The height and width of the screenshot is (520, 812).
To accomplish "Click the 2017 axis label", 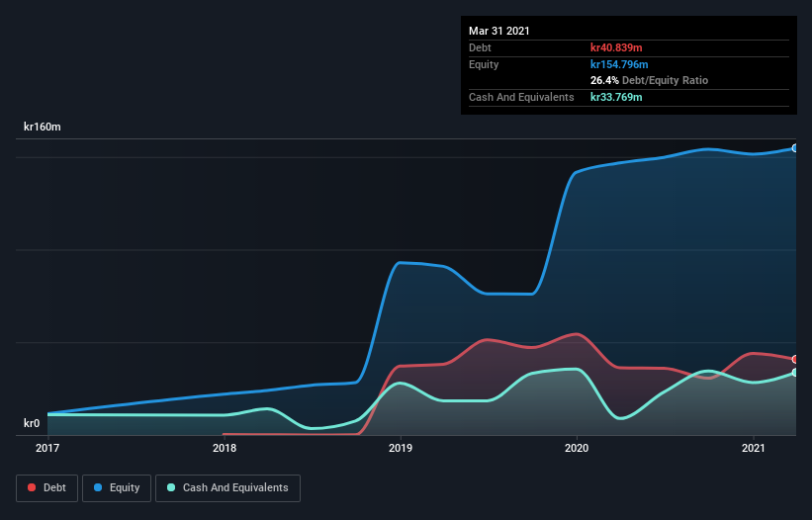I will [x=47, y=448].
